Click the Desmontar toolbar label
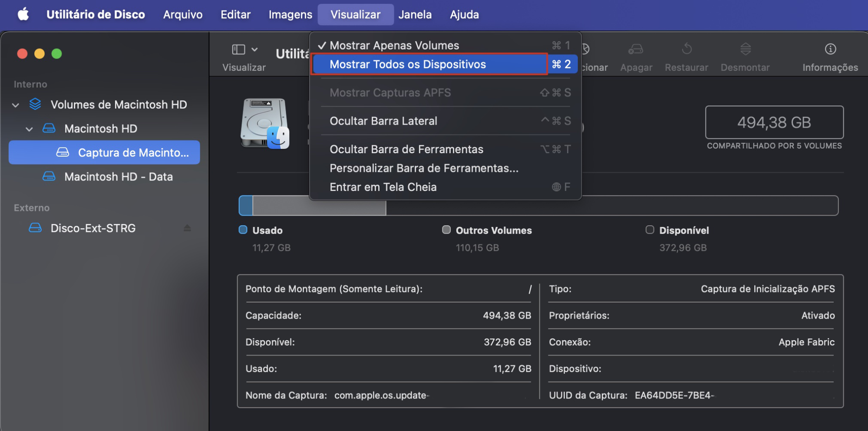 745,67
